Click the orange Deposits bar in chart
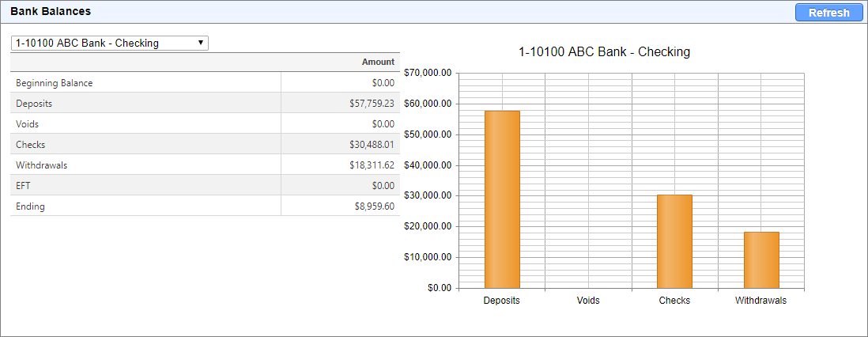 (502, 199)
